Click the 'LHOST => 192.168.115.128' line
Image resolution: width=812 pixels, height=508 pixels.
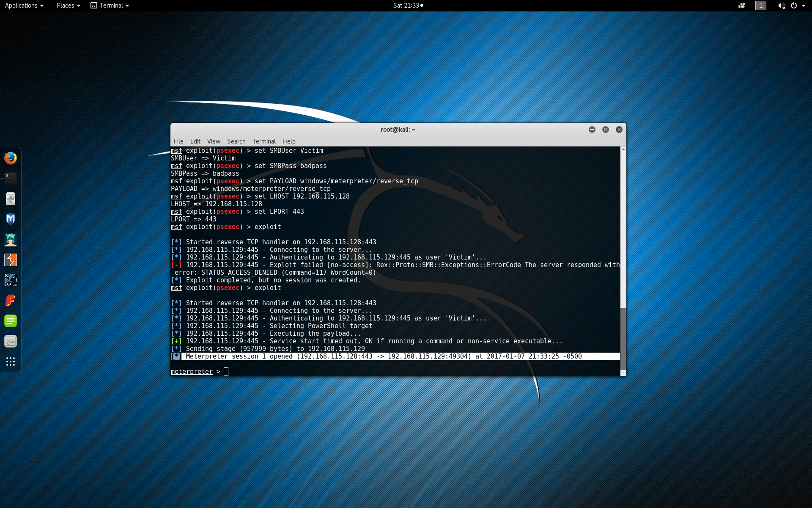[x=217, y=204]
